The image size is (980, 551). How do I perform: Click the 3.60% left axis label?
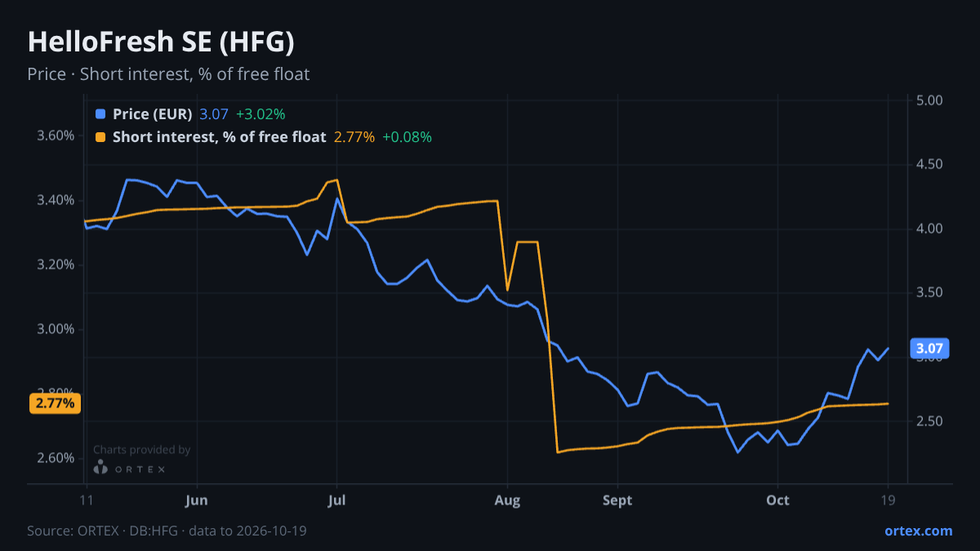point(56,136)
